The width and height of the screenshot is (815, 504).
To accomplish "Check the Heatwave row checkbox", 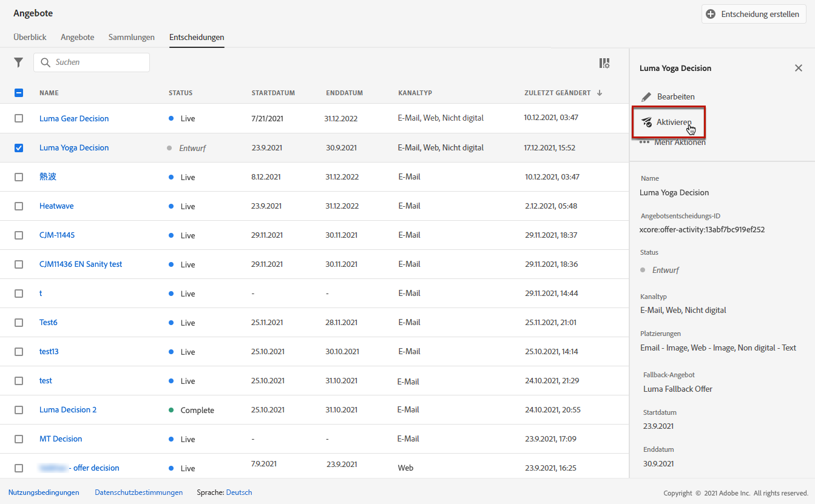I will (19, 206).
